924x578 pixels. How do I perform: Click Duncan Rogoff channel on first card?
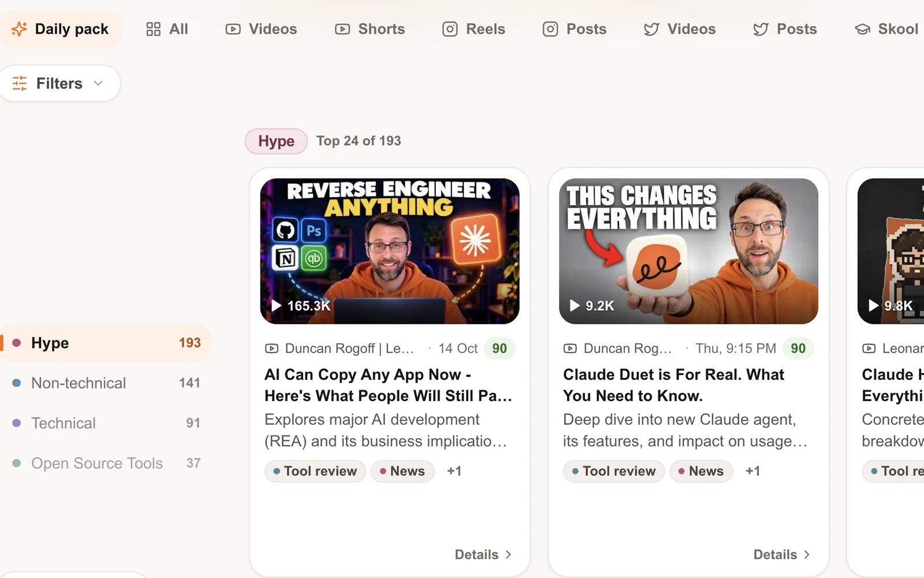coord(349,349)
